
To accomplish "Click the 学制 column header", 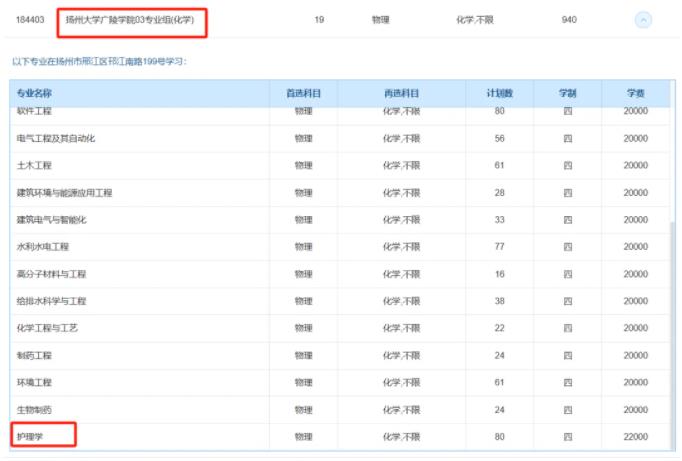I will [x=568, y=93].
